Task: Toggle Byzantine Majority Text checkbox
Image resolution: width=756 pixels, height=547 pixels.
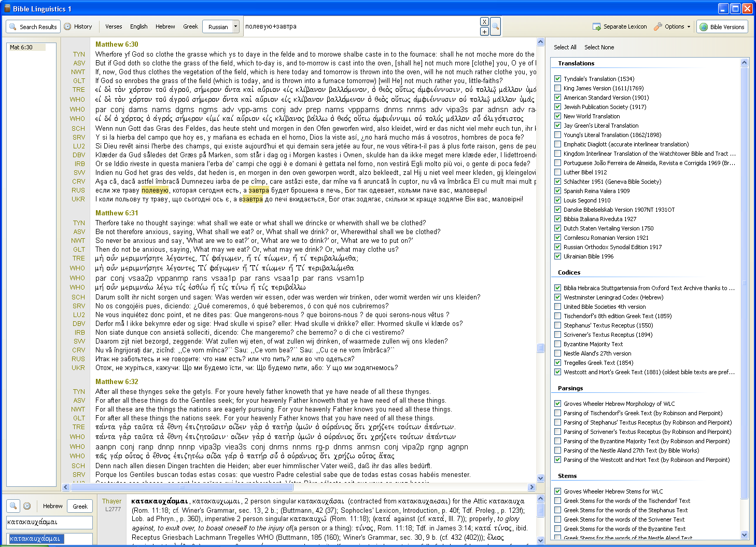Action: point(558,344)
